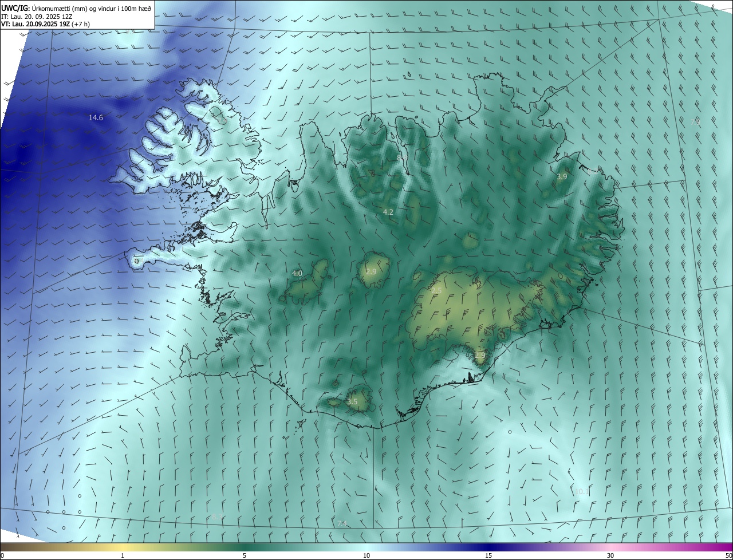Click the 5 tick on the color scale
Viewport: 733px width, 560px height.
(x=245, y=555)
